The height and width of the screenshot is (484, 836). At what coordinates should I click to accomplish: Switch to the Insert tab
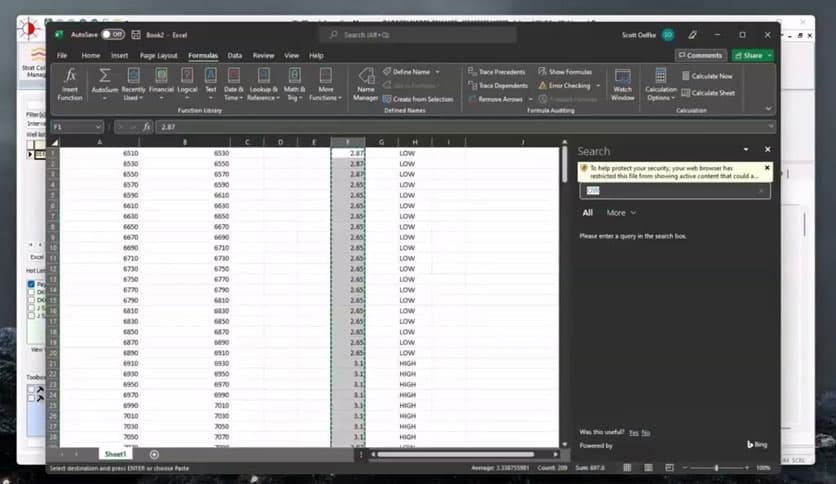pyautogui.click(x=119, y=55)
